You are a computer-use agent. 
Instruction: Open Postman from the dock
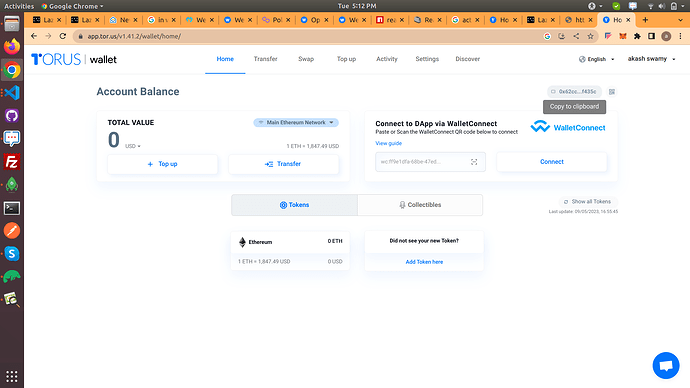point(12,231)
